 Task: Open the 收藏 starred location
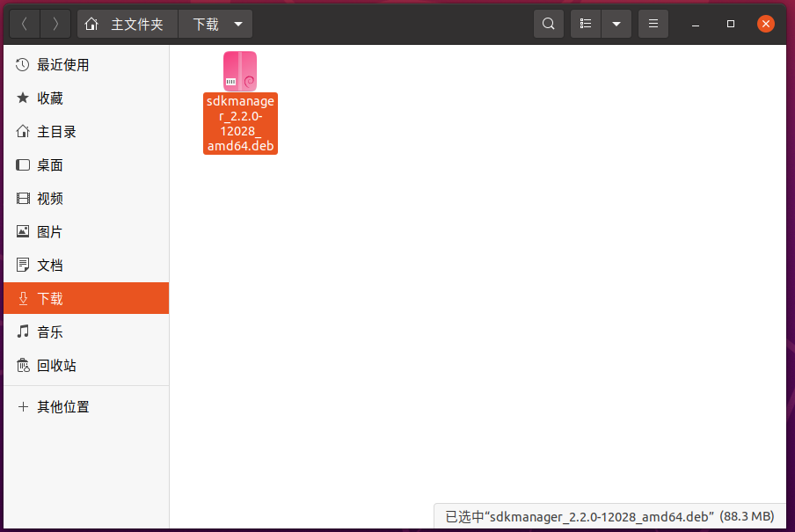(86, 98)
